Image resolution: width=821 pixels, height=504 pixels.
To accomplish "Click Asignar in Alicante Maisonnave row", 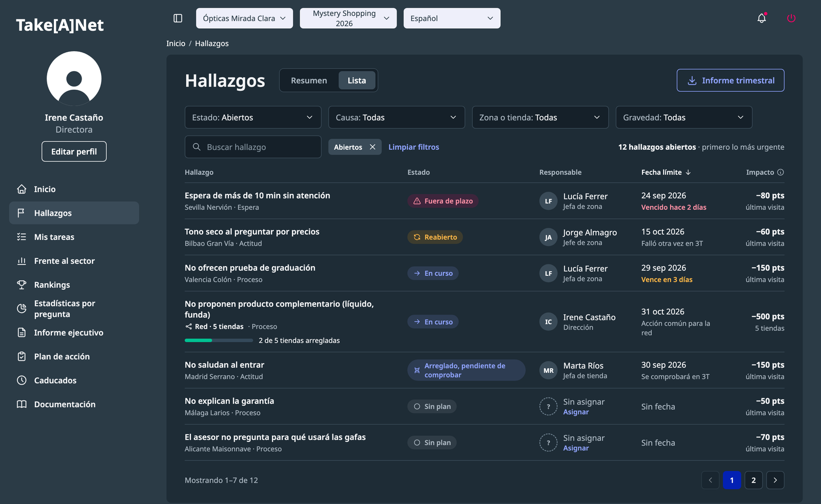I will pos(576,448).
